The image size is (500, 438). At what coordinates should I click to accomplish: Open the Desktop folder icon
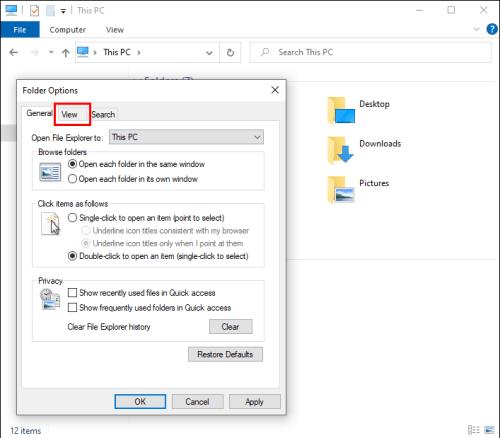(341, 110)
